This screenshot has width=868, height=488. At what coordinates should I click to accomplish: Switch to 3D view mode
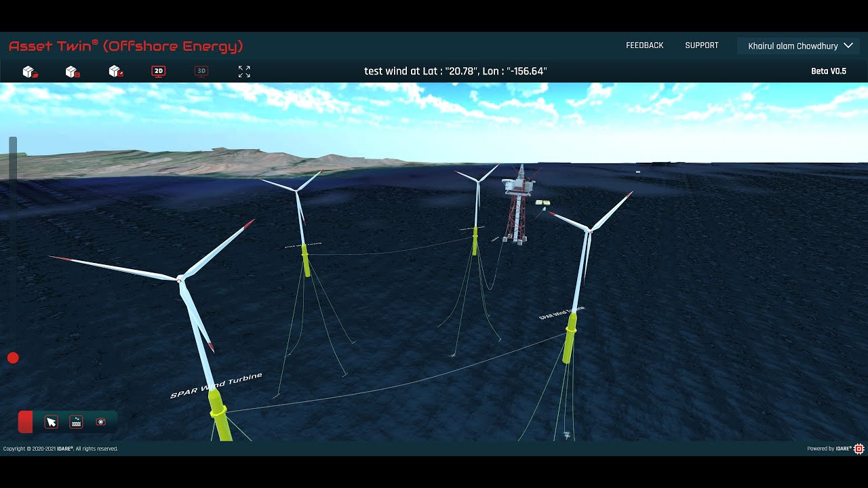[201, 71]
